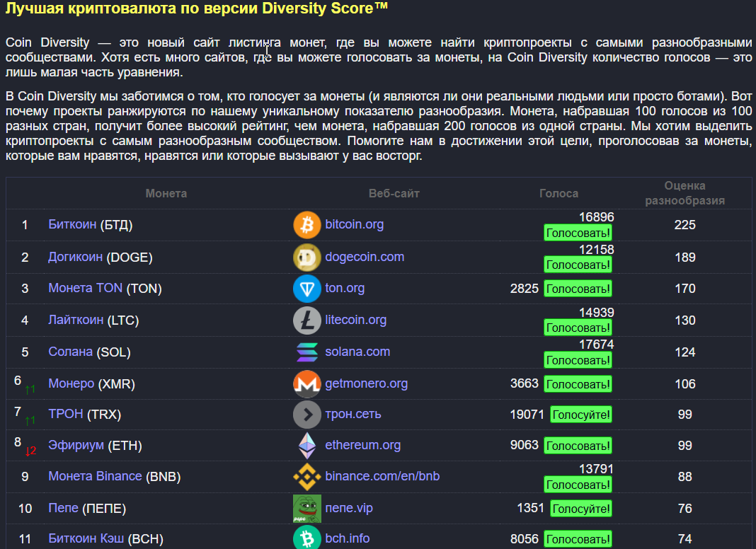Click the Monero logo icon
Image resolution: width=756 pixels, height=549 pixels.
pos(307,383)
